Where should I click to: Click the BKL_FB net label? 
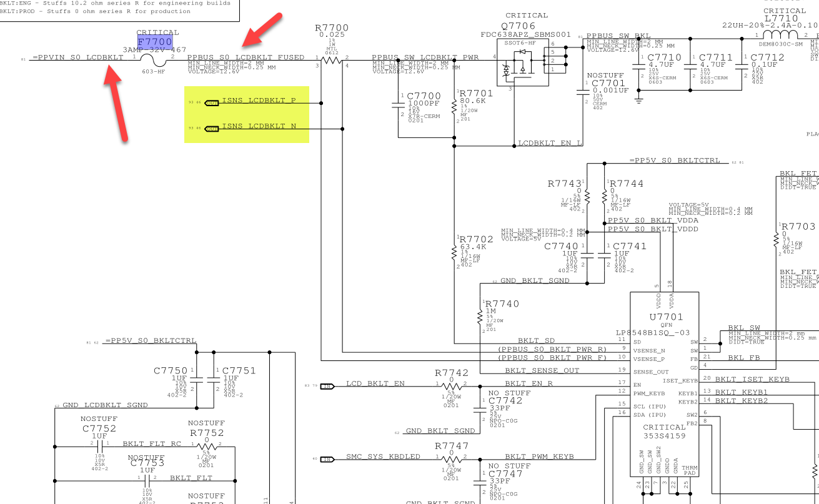tap(744, 358)
